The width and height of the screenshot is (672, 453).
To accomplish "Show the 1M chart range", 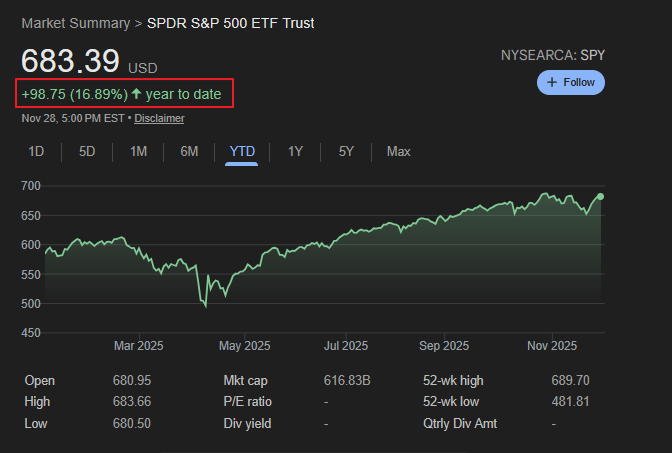I will [138, 151].
